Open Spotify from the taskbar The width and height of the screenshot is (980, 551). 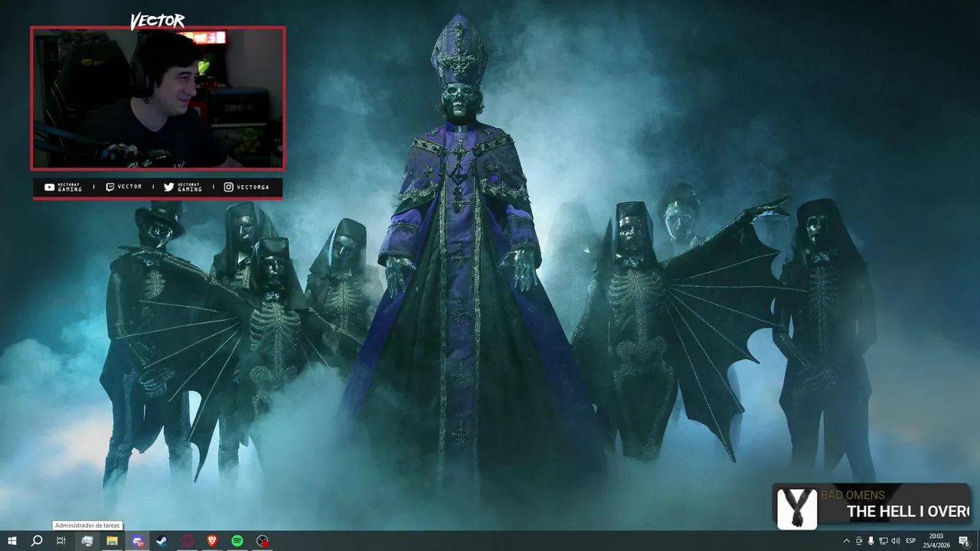point(237,541)
